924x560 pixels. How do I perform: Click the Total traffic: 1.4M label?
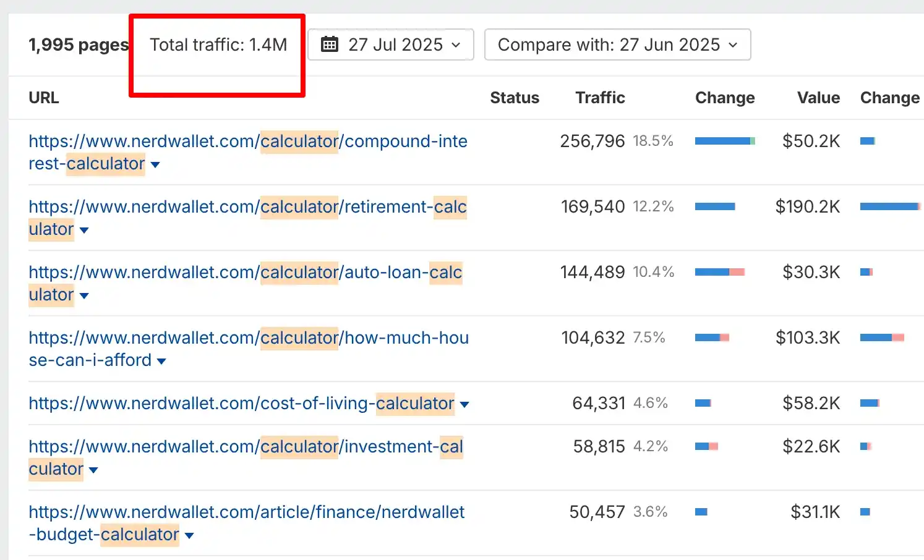click(218, 45)
